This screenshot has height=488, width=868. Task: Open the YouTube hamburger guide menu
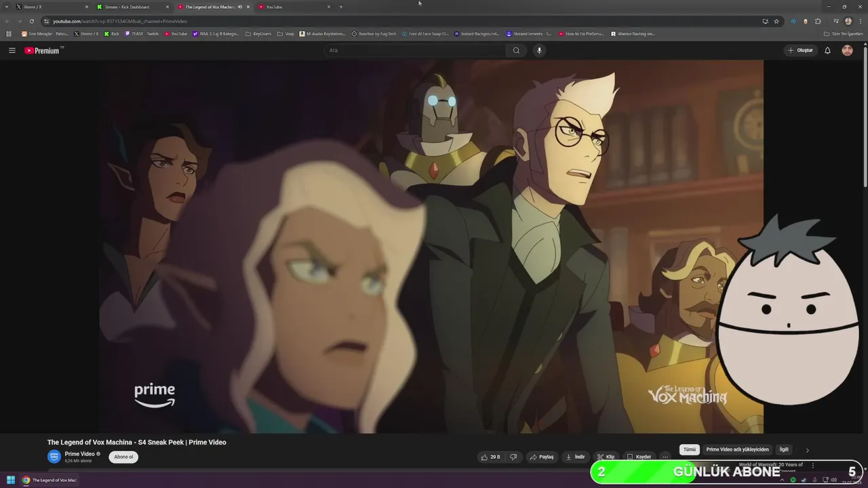coord(12,50)
